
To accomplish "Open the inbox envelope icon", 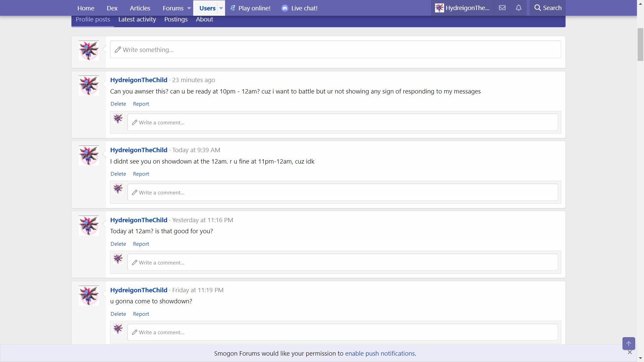I will 502,8.
